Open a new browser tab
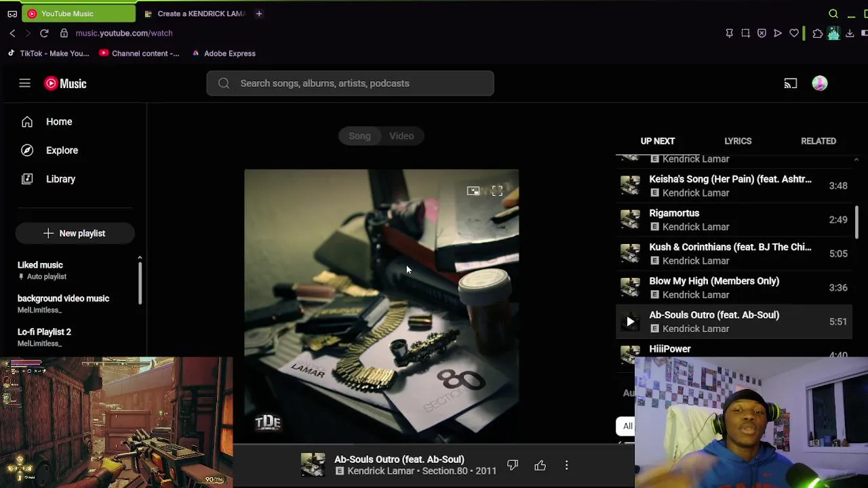 [259, 14]
